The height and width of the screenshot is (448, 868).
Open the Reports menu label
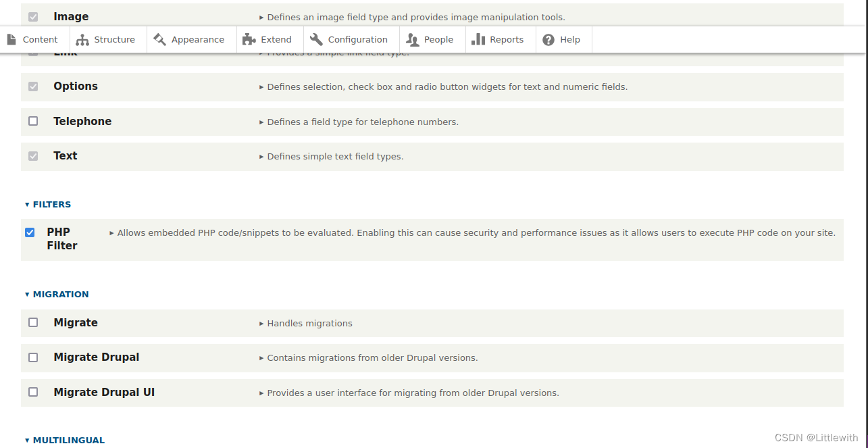click(x=507, y=40)
